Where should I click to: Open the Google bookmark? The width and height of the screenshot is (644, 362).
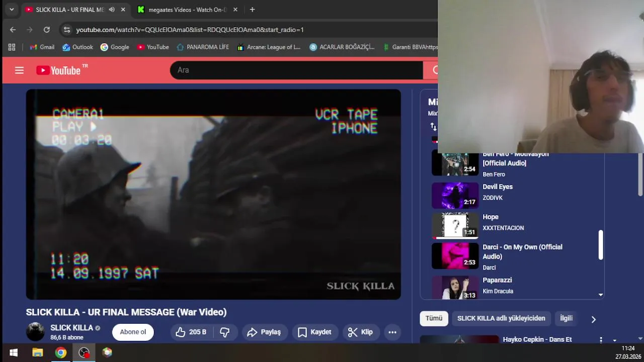coord(115,47)
